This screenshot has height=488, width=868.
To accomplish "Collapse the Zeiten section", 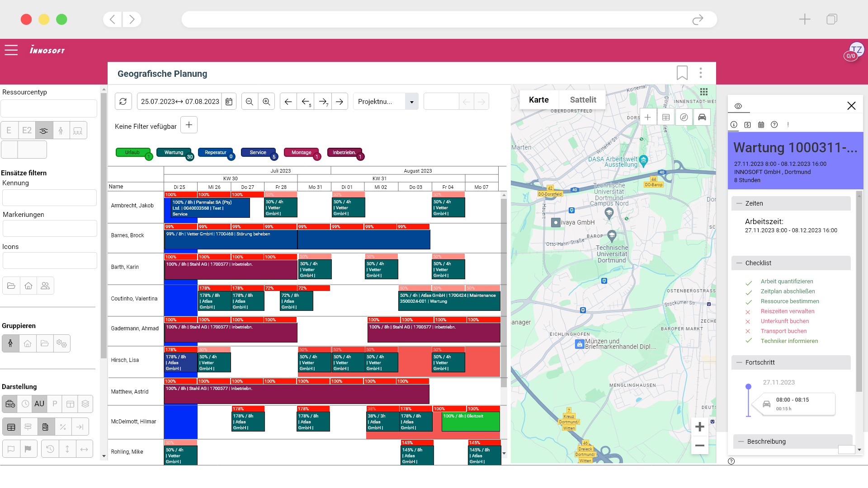I will [x=740, y=203].
